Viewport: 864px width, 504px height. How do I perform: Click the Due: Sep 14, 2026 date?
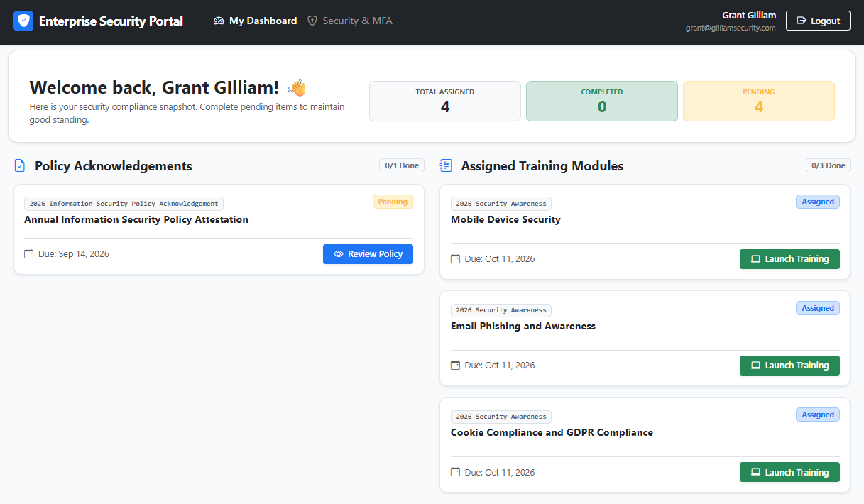(74, 254)
